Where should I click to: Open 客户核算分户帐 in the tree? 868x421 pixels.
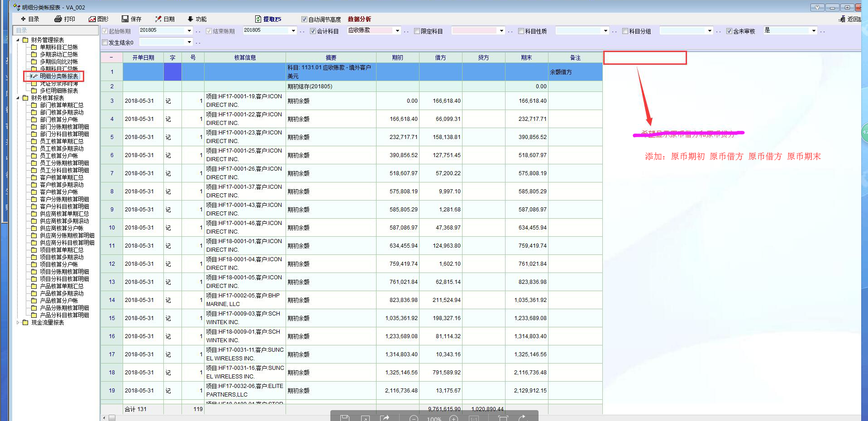click(59, 192)
